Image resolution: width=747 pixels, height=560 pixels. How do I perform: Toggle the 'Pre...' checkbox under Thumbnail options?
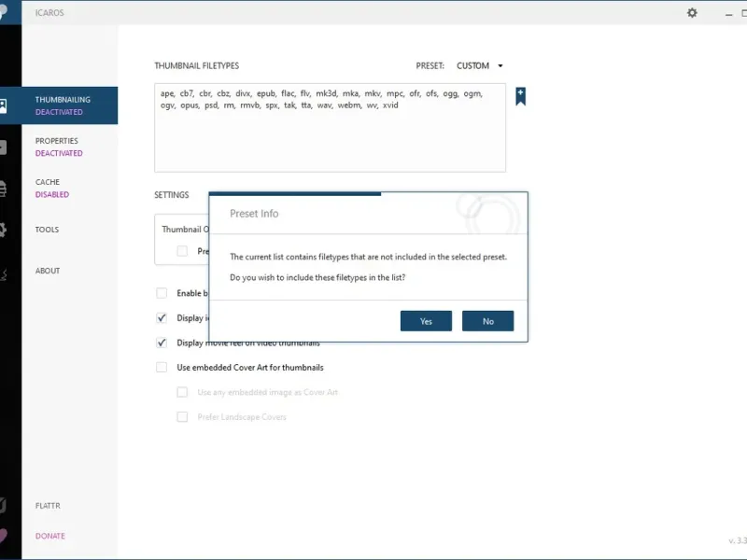[x=182, y=251]
